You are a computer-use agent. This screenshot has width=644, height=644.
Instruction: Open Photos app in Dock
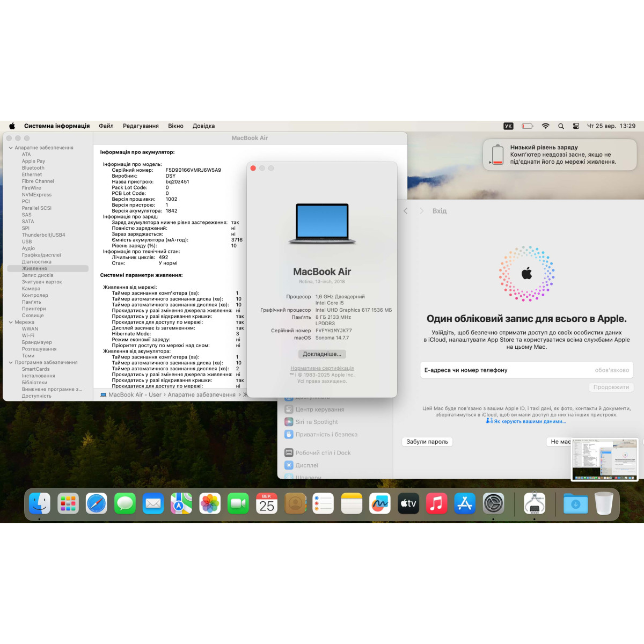pos(210,503)
